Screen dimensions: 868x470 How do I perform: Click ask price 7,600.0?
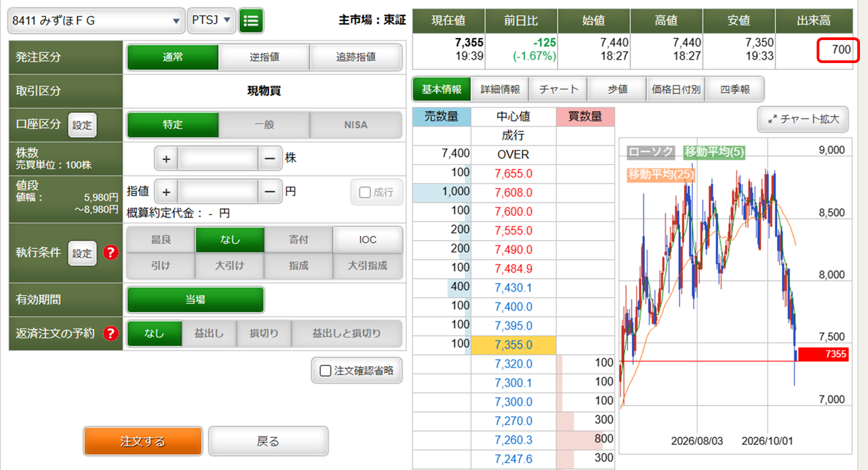(x=513, y=212)
